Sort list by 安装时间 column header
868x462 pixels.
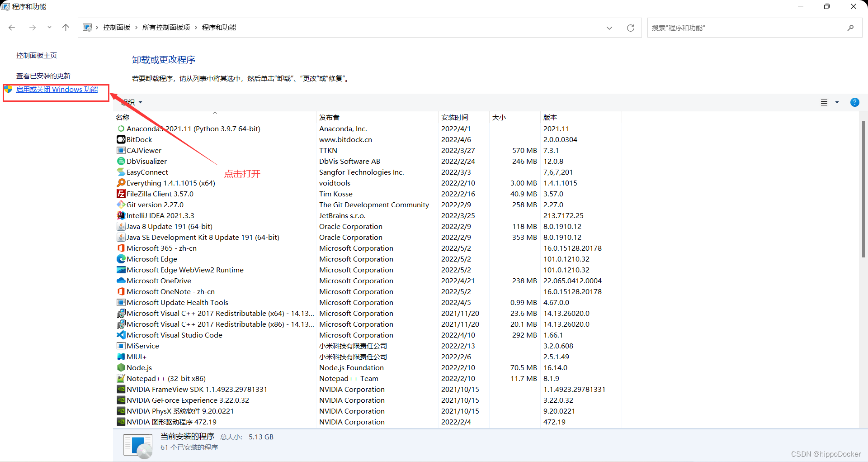point(455,117)
